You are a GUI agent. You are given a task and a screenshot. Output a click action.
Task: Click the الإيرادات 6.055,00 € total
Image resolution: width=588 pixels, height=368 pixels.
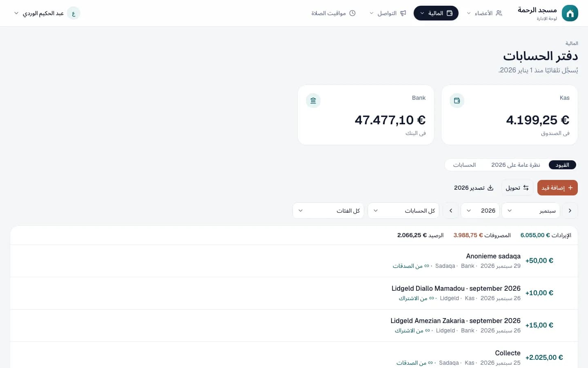pos(546,235)
